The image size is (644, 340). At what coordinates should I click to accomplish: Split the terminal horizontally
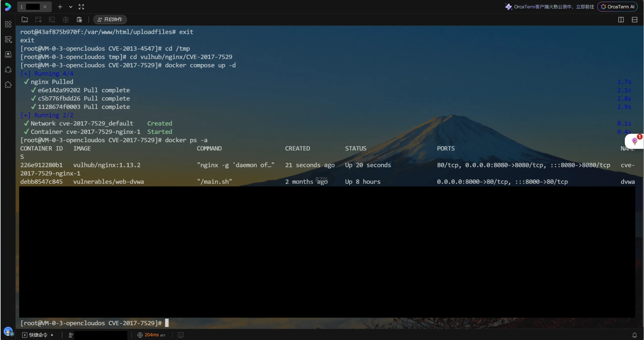point(634,20)
